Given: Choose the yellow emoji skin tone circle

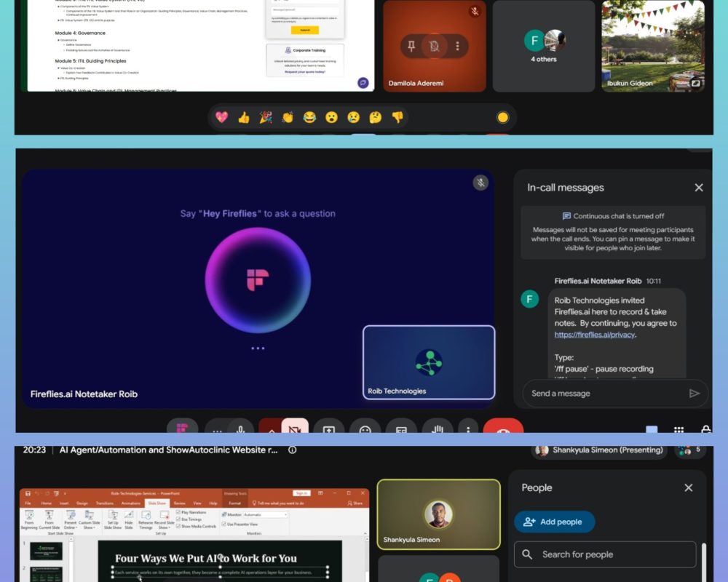Looking at the screenshot, I should pyautogui.click(x=502, y=117).
